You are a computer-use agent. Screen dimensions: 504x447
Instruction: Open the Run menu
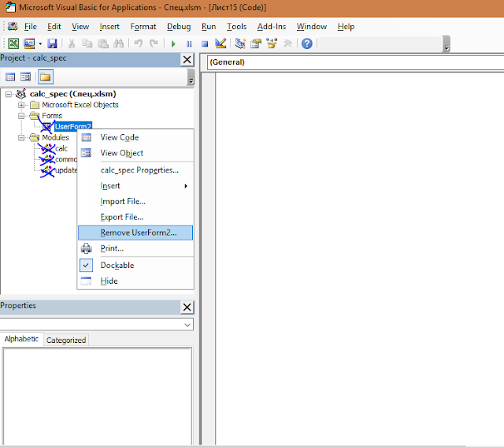[209, 26]
